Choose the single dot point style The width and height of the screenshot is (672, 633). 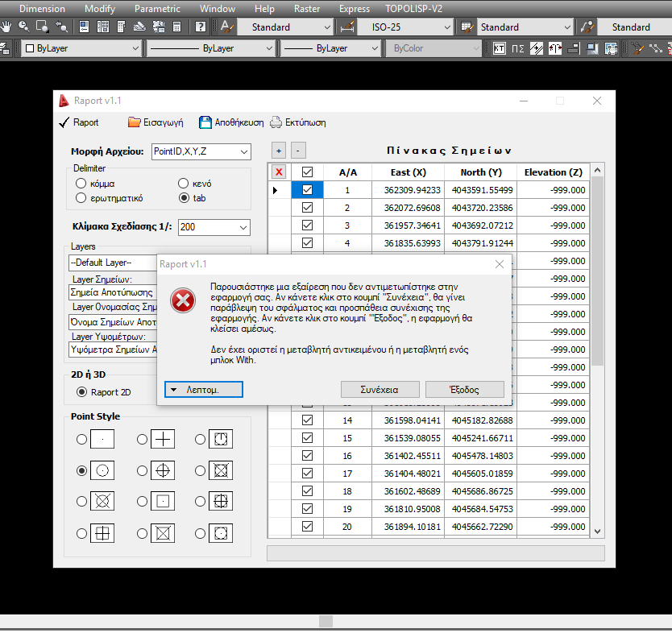point(81,440)
